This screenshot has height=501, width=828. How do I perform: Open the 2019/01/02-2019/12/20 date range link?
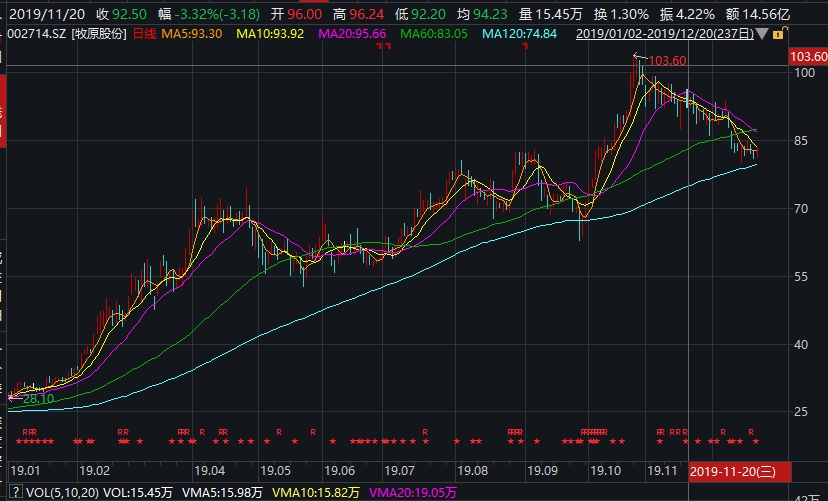[x=666, y=34]
